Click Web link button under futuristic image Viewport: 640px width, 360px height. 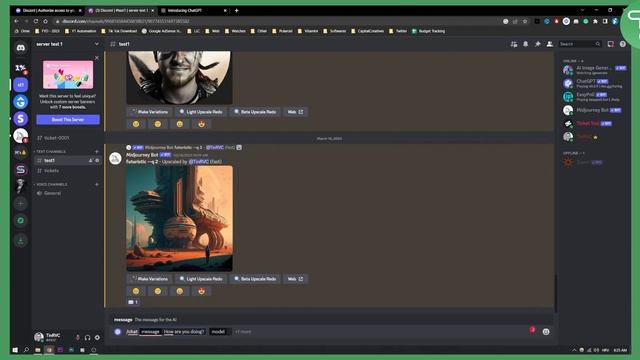296,279
